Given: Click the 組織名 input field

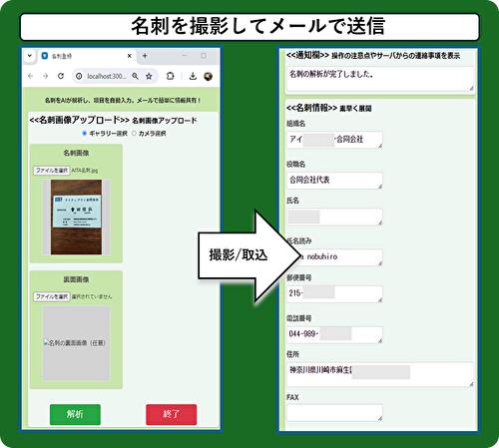Looking at the screenshot, I should tap(334, 140).
